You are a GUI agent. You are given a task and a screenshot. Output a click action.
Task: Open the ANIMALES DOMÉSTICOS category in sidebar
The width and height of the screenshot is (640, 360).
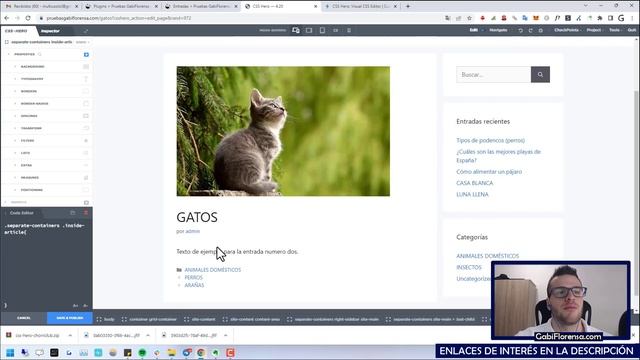click(x=488, y=256)
